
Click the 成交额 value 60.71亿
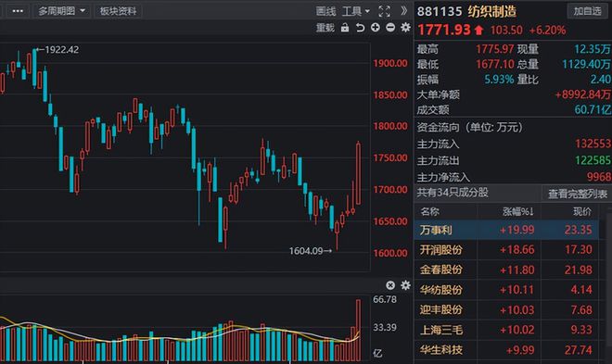click(593, 110)
